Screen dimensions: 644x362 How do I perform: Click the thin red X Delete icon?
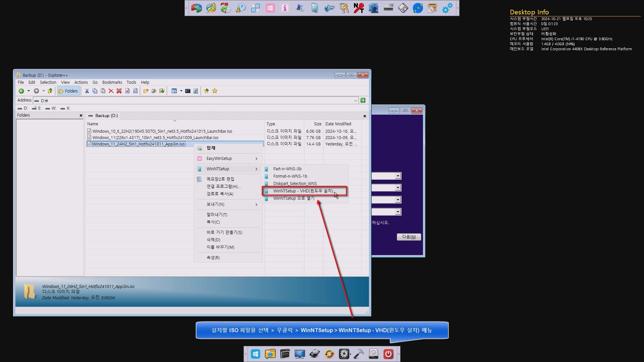pyautogui.click(x=111, y=91)
